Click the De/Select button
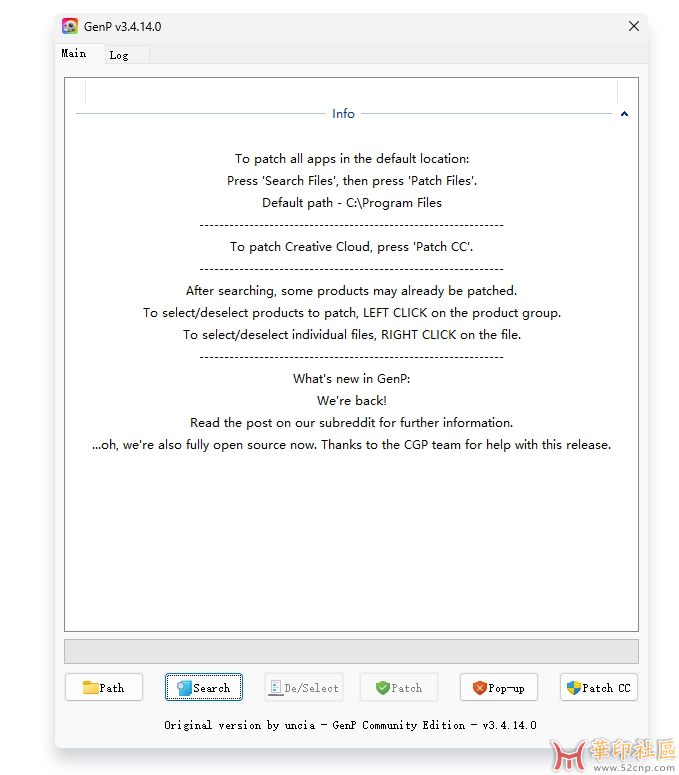The image size is (679, 775). pyautogui.click(x=303, y=687)
